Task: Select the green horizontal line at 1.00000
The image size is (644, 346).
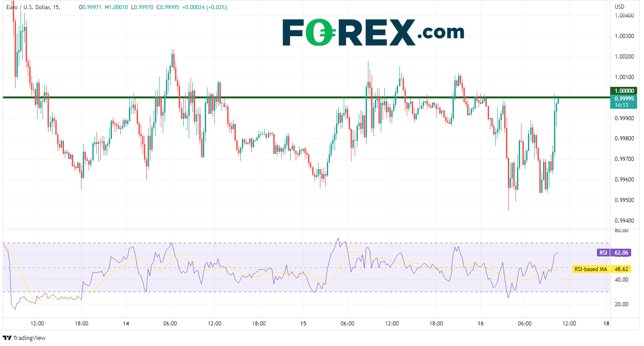Action: tap(274, 97)
